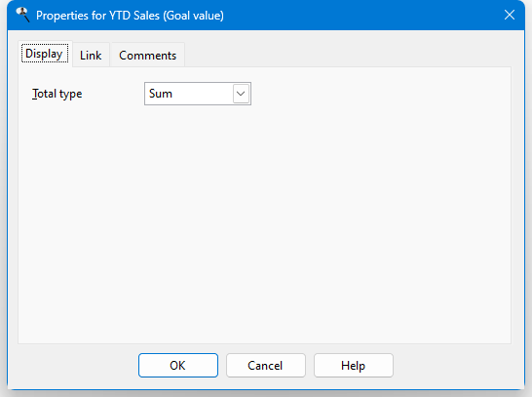Dismiss the dialog with Cancel
Screen dimensions: 532x397
[x=266, y=366]
